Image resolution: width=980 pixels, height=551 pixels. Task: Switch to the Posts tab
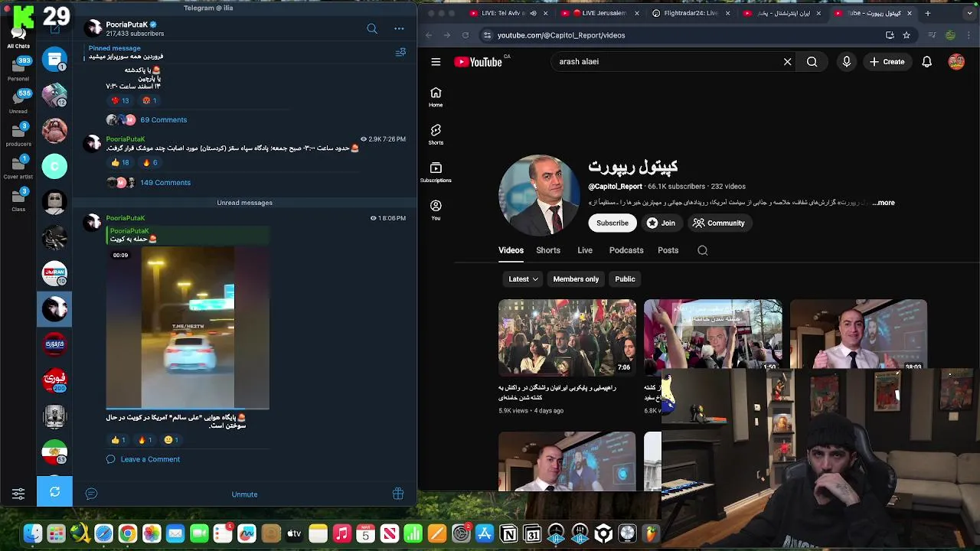click(668, 250)
